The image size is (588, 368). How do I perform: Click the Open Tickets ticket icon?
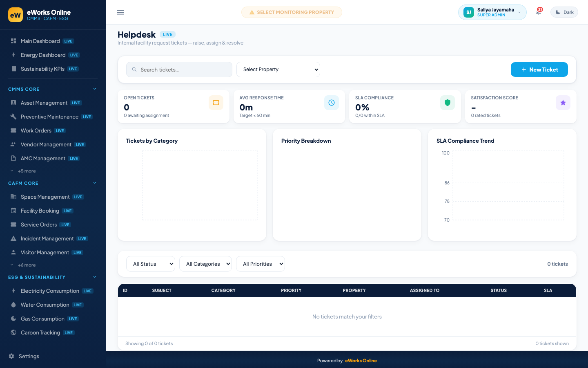pos(216,103)
